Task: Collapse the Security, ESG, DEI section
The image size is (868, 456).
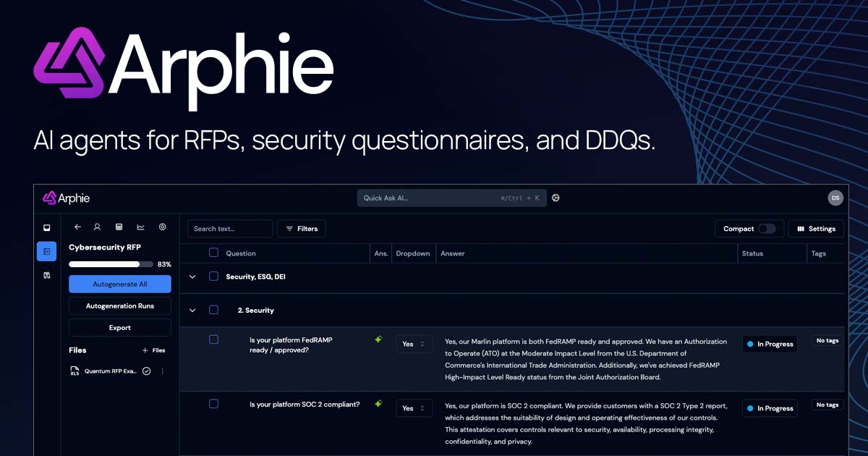Action: pos(192,276)
